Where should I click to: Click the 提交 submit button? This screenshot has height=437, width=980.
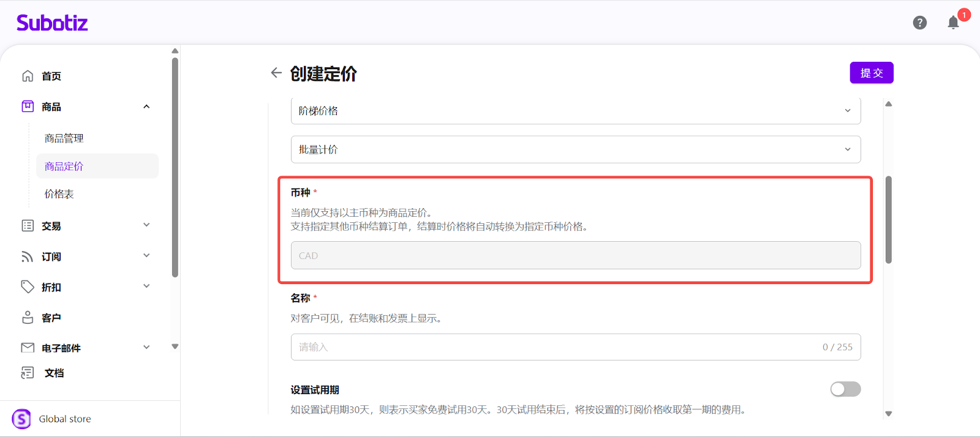pos(871,73)
